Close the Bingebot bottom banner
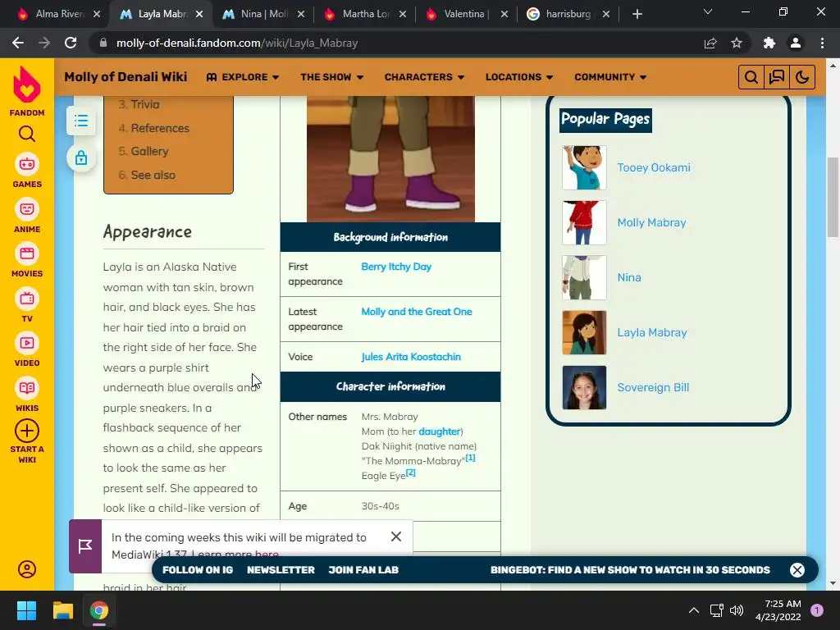 (797, 570)
